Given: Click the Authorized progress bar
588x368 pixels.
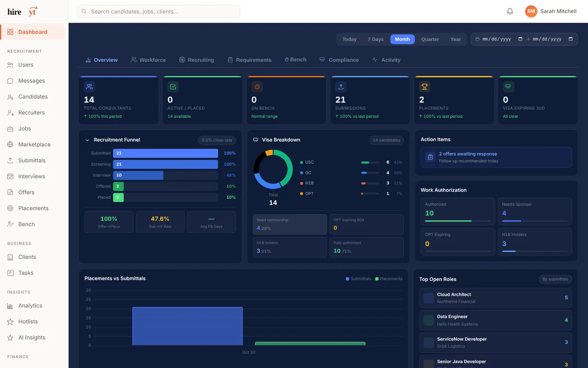Looking at the screenshot, I should 458,221.
